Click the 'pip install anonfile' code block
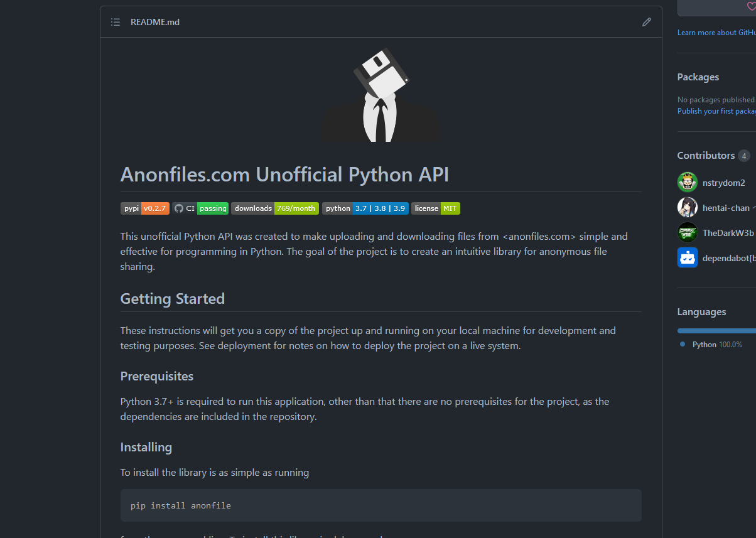Viewport: 756px width, 538px height. click(x=381, y=505)
